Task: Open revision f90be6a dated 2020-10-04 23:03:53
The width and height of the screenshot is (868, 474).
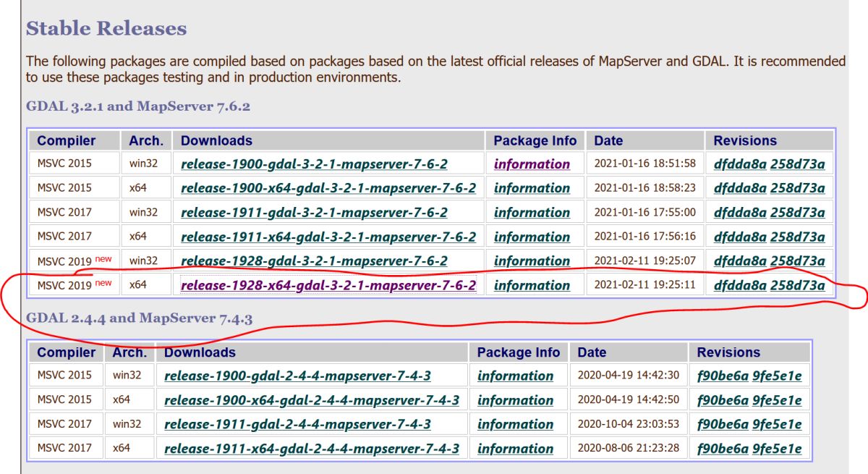Action: click(x=723, y=424)
